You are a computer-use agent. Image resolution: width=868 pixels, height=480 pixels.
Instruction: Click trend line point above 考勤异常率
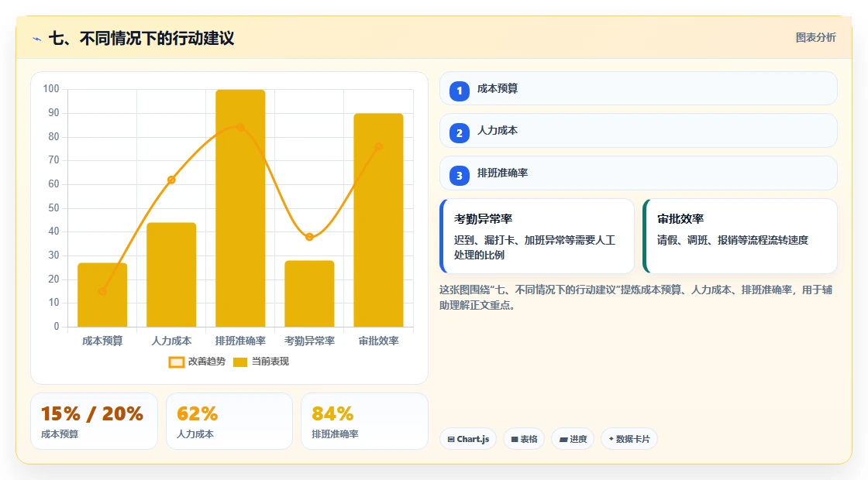click(x=309, y=237)
